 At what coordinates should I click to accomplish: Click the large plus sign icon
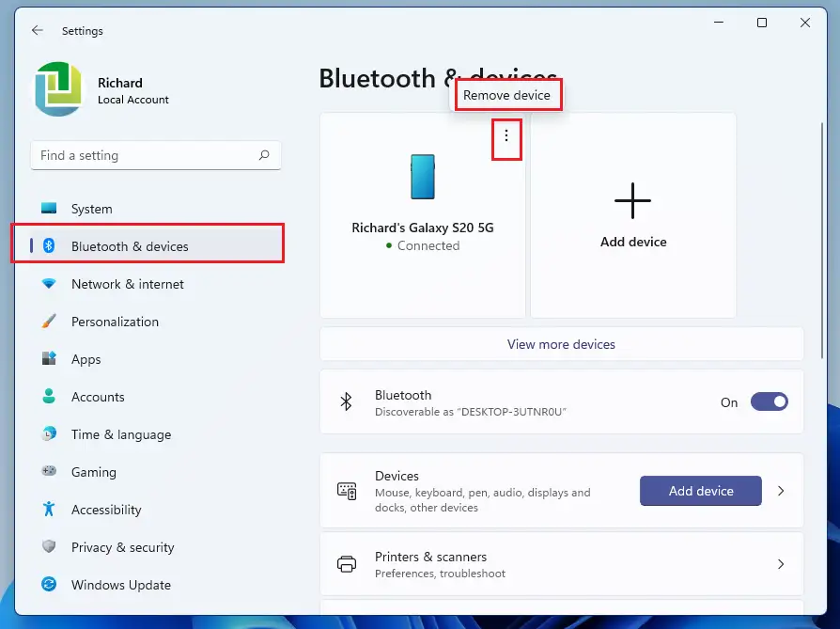coord(632,200)
